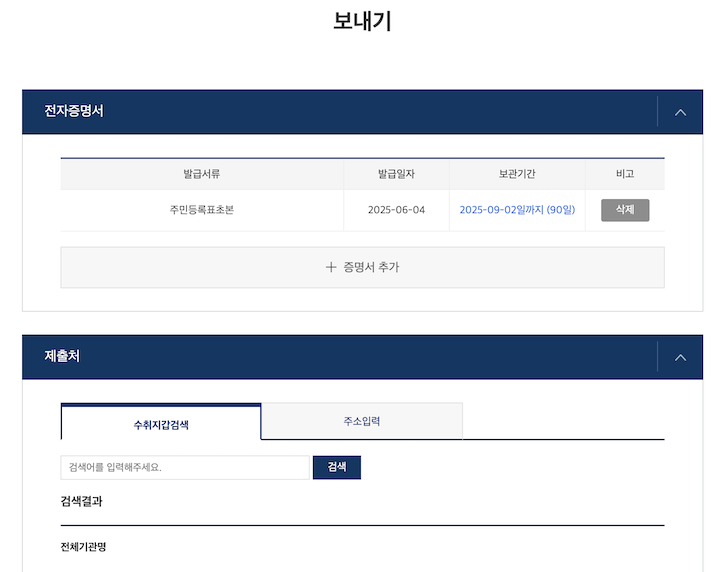Screen dimensions: 720x572
Task: Click the 비고 column header
Action: click(x=624, y=174)
